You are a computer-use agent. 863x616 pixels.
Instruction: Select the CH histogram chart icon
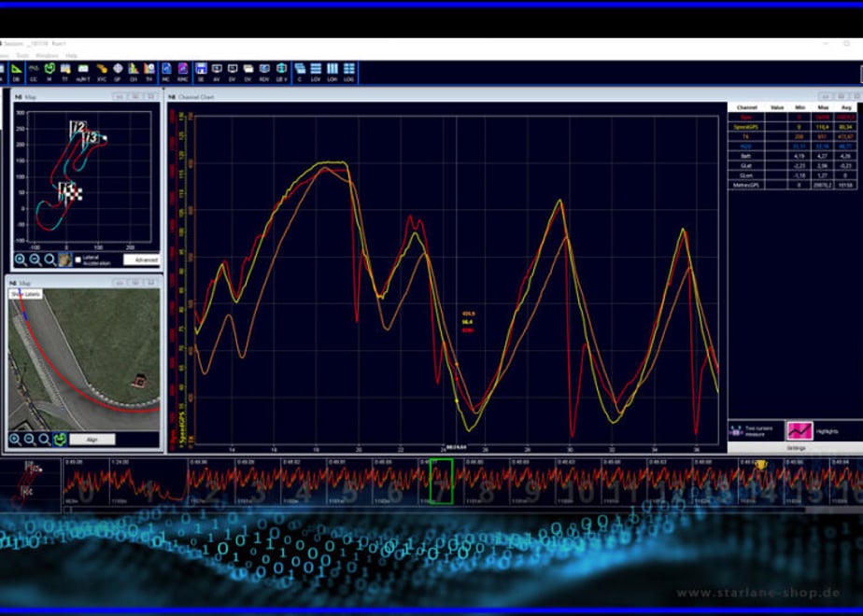(x=134, y=72)
